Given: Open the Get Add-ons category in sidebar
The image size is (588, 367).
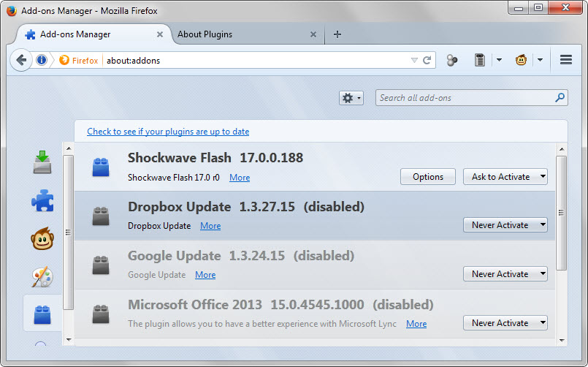Looking at the screenshot, I should point(42,162).
